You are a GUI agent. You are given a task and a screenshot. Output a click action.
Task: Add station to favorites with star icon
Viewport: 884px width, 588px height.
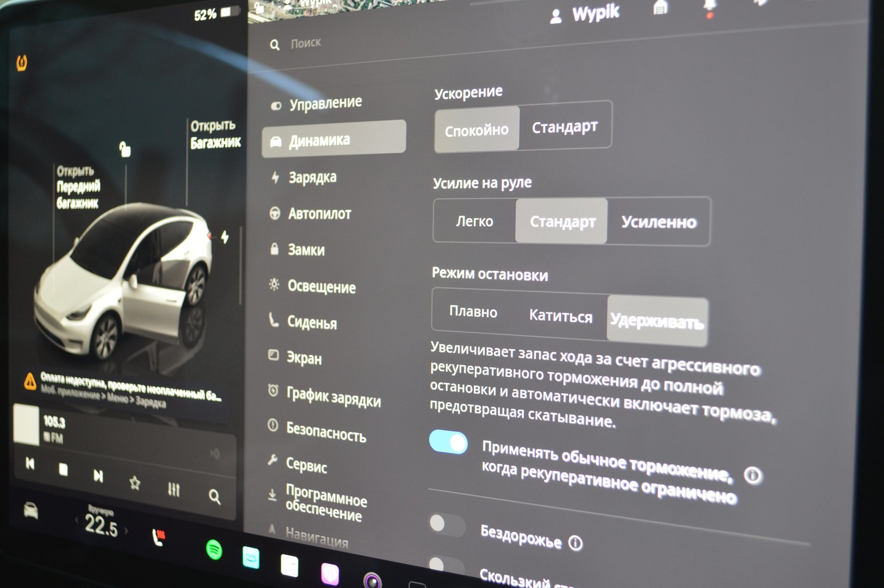tap(135, 483)
